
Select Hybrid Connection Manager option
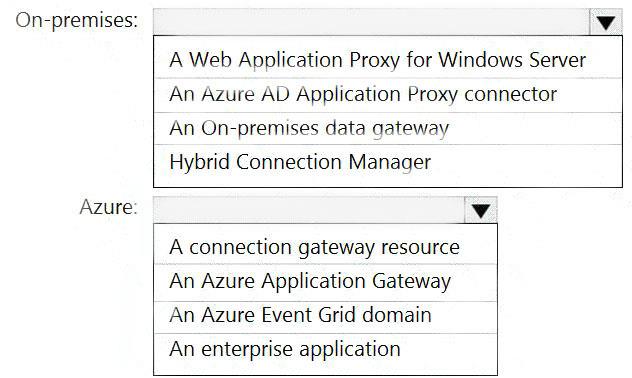[388, 162]
